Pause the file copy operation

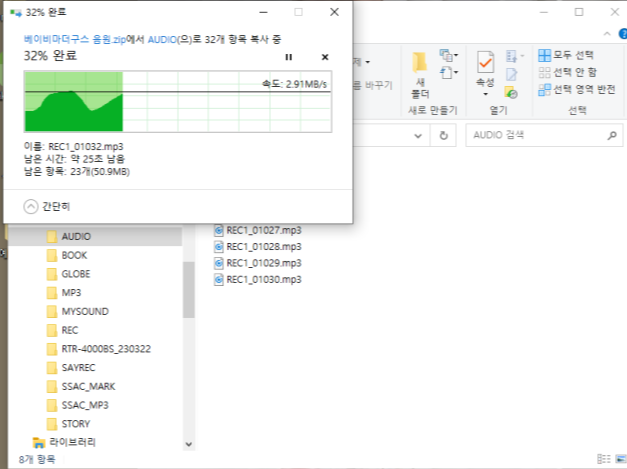288,57
